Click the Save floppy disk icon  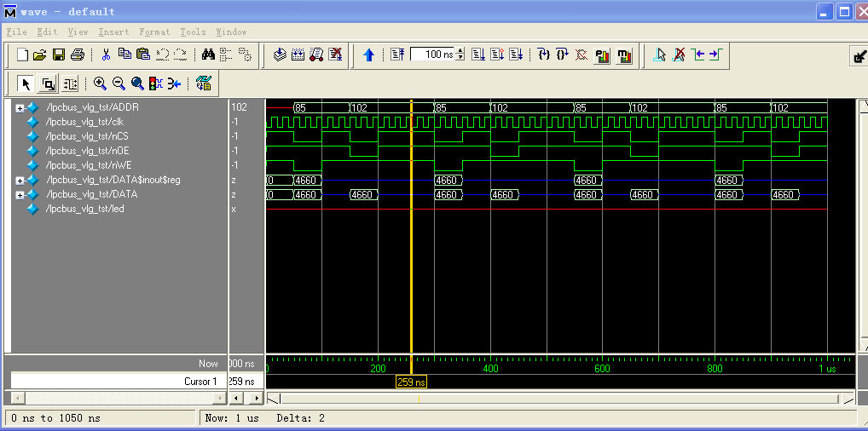[x=59, y=55]
